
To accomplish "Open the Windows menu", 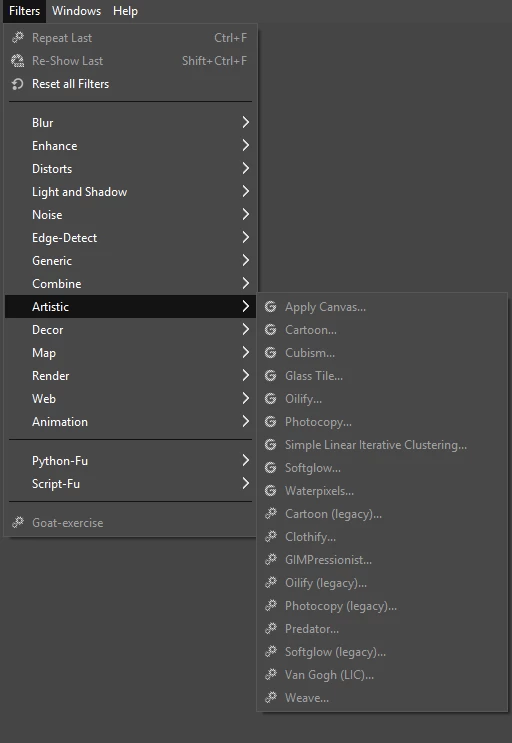I will [x=76, y=11].
